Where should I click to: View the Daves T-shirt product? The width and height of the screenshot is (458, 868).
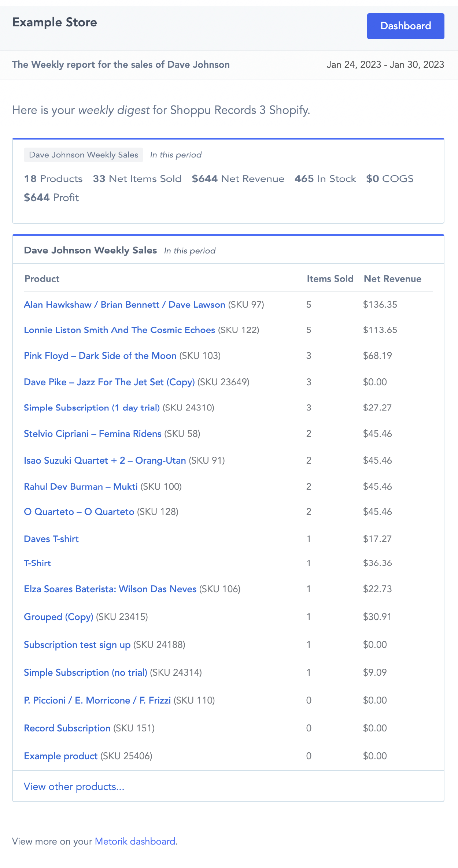click(51, 539)
